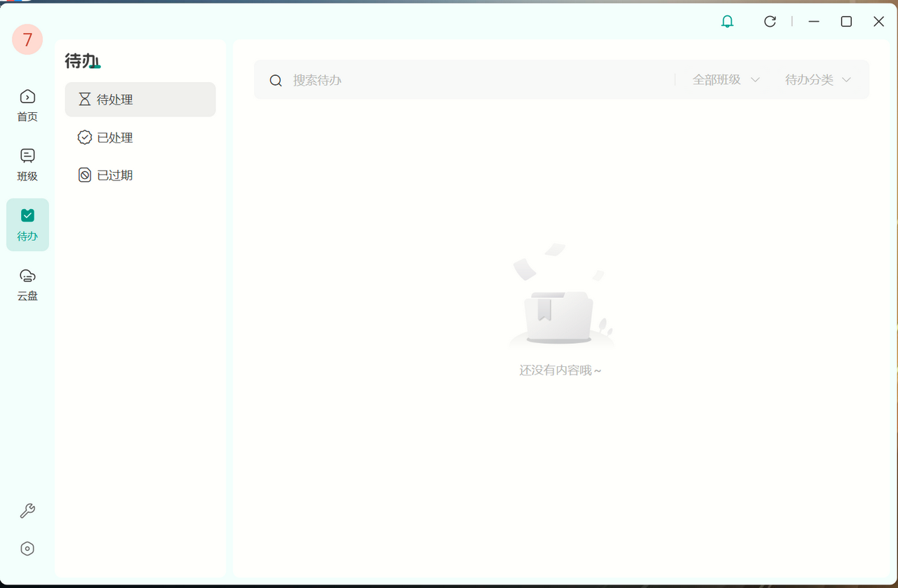
Task: Click the wrench tools icon
Action: [27, 511]
